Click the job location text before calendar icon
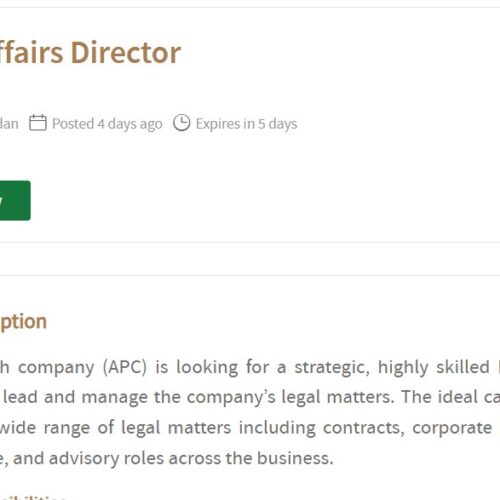500x500 pixels. coord(9,124)
